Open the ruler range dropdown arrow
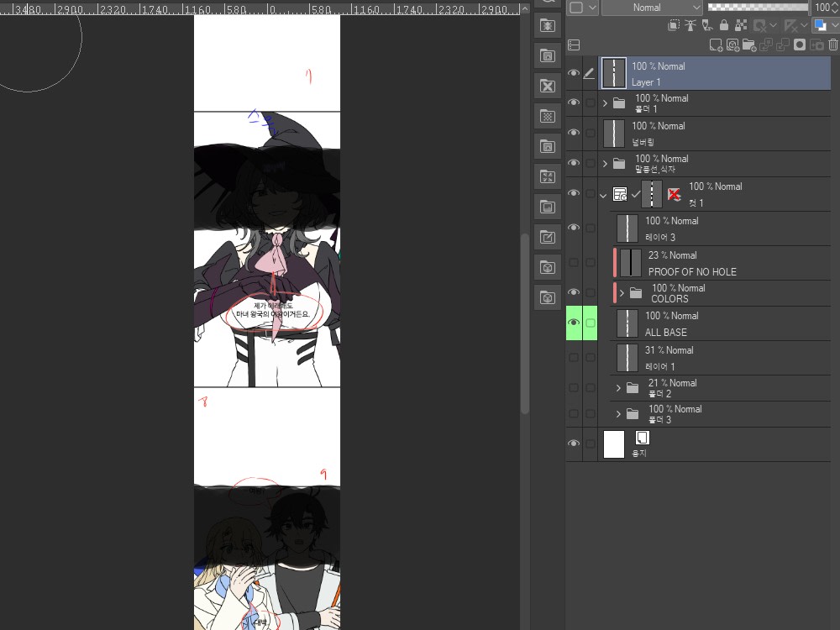840x630 pixels. click(x=804, y=25)
